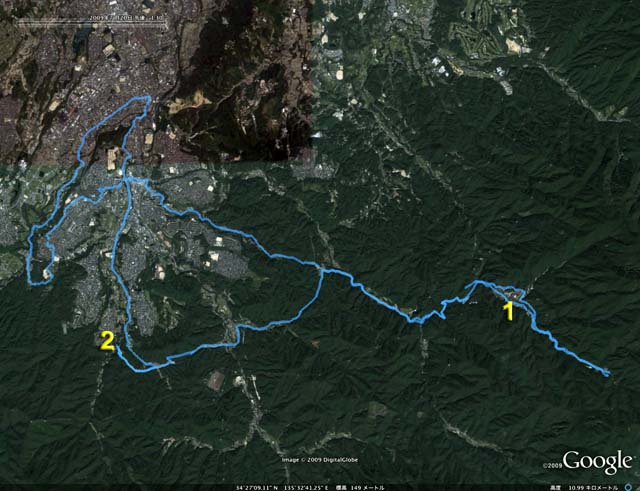Click the yellow waypoint marker 1
This screenshot has height=491, width=640.
tap(508, 311)
